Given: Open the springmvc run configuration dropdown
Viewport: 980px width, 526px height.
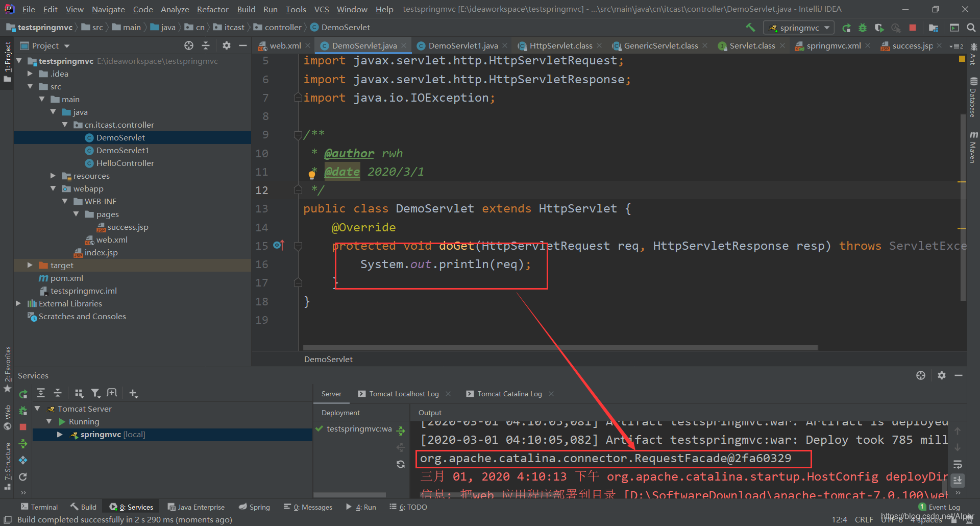Looking at the screenshot, I should click(798, 28).
